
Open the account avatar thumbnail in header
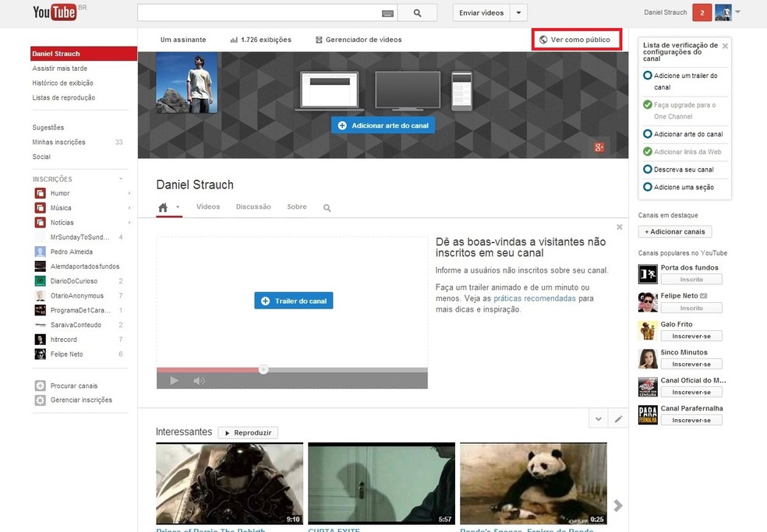[x=723, y=12]
